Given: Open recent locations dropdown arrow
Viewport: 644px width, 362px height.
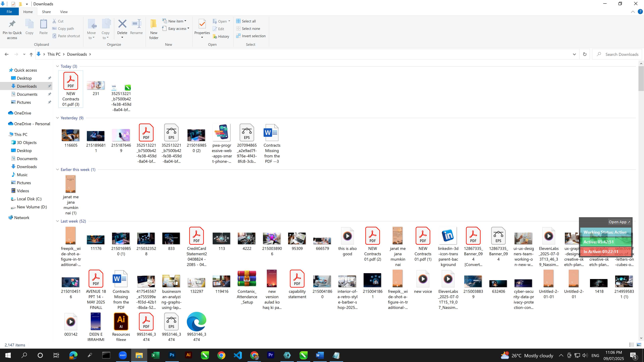Looking at the screenshot, I should point(24,54).
